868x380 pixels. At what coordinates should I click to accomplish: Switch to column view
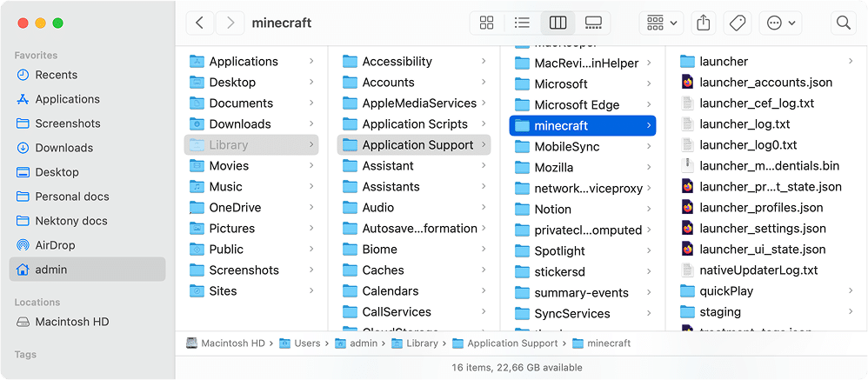pos(558,23)
